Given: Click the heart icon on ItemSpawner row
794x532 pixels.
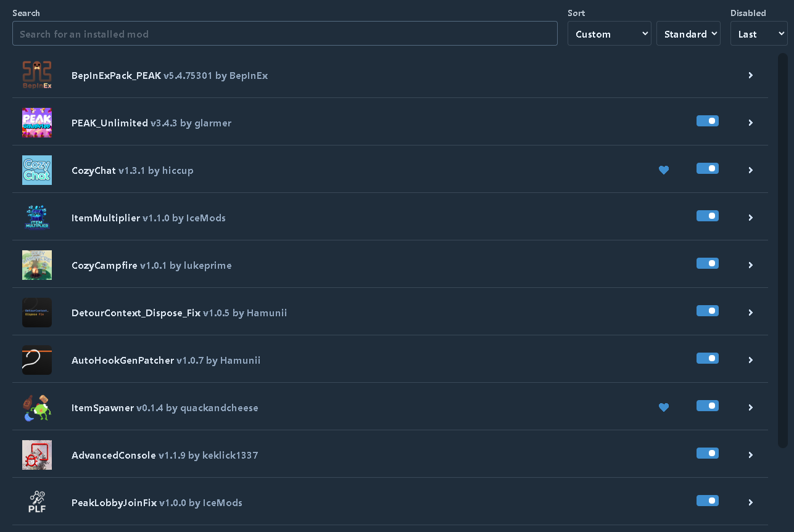Looking at the screenshot, I should tap(664, 407).
